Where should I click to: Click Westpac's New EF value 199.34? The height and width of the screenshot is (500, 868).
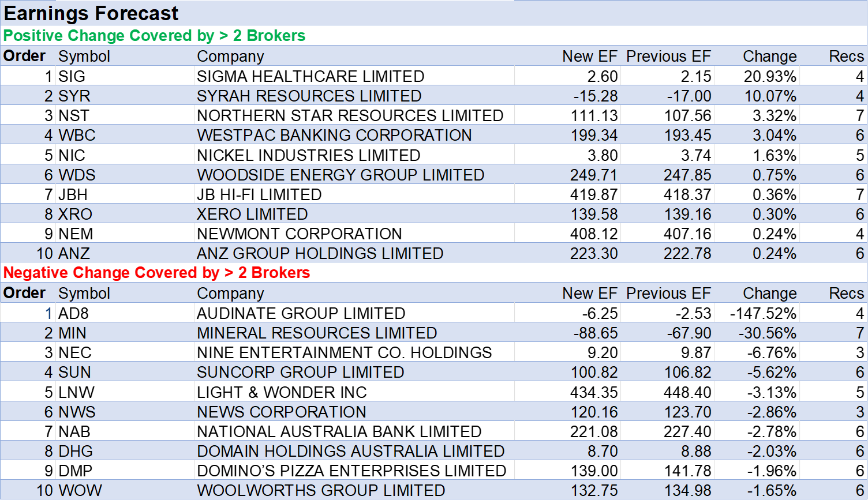594,136
